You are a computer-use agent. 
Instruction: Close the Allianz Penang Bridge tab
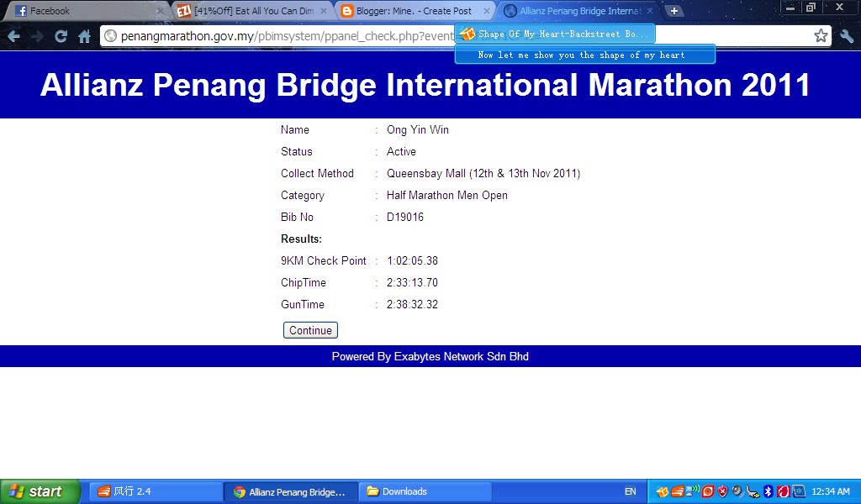pos(650,11)
